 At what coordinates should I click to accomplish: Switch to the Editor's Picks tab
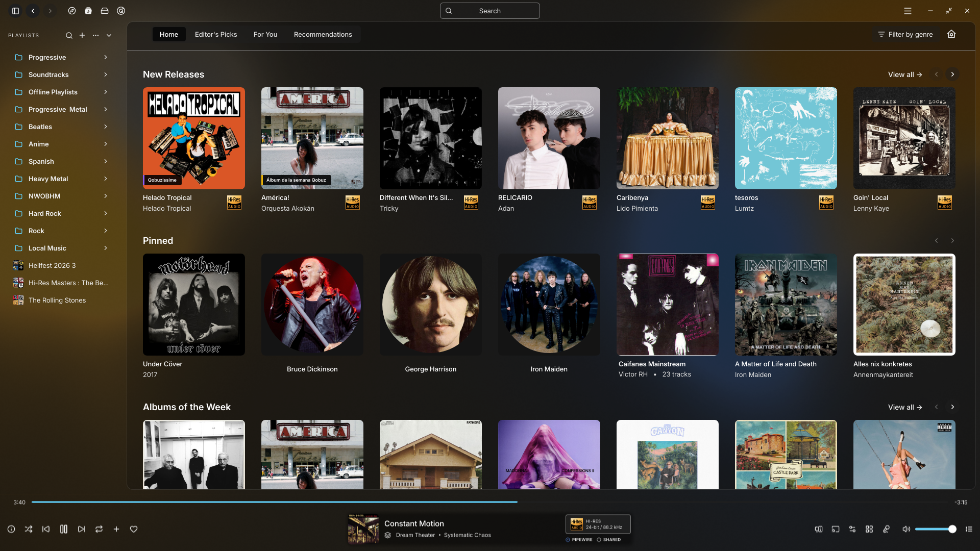tap(216, 34)
